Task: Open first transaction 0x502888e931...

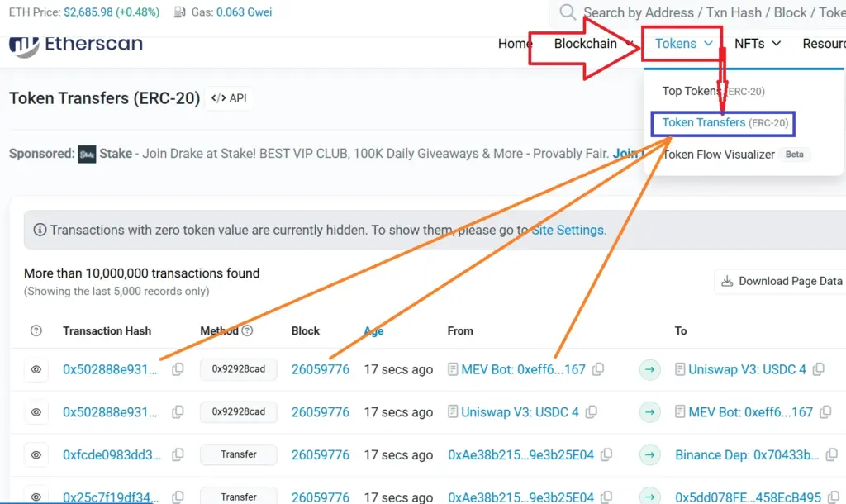Action: pos(110,369)
